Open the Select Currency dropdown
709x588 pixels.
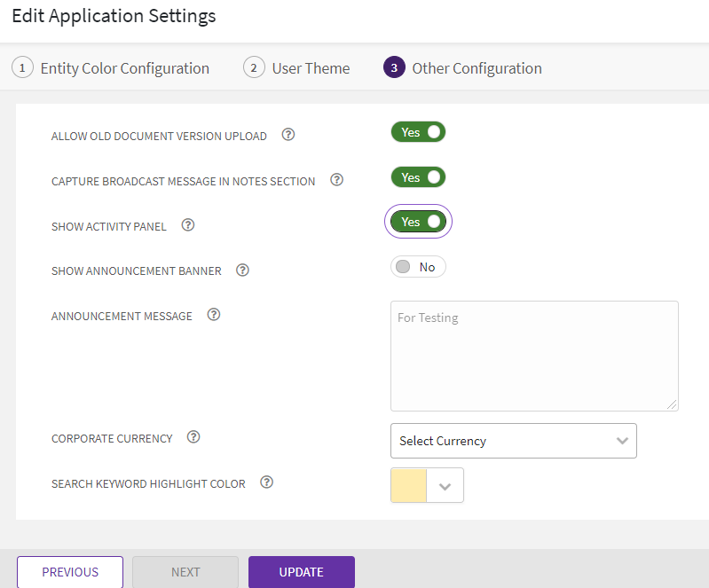[x=513, y=441]
